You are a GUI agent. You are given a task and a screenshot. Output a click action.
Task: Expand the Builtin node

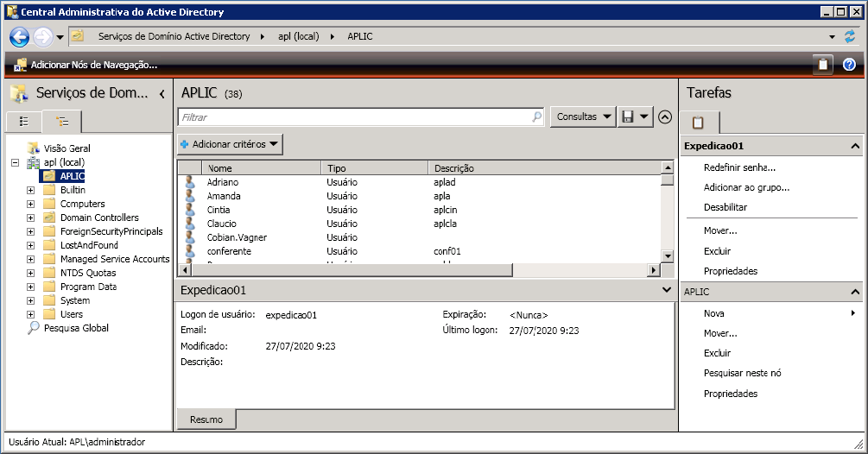tap(30, 190)
